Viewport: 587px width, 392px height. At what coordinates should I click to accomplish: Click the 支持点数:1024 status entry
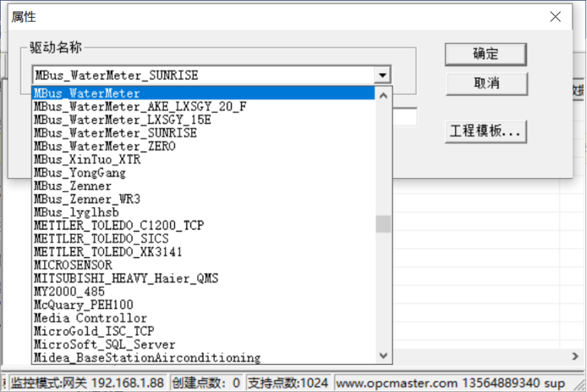[x=288, y=383]
